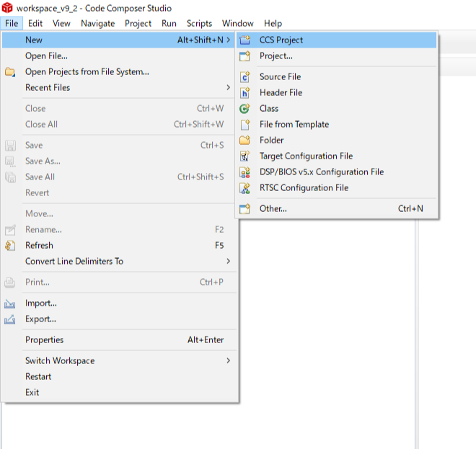
Task: Expand the Switch Workspace submenu
Action: [228, 361]
